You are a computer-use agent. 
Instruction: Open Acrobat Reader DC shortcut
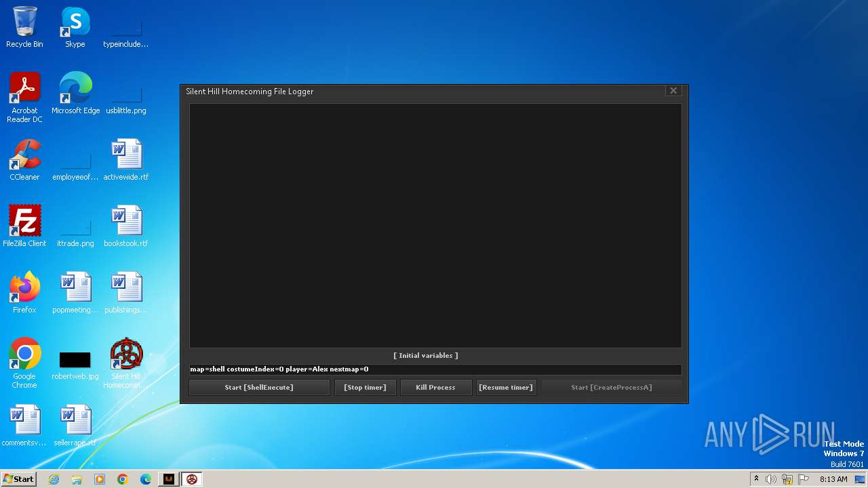click(24, 98)
